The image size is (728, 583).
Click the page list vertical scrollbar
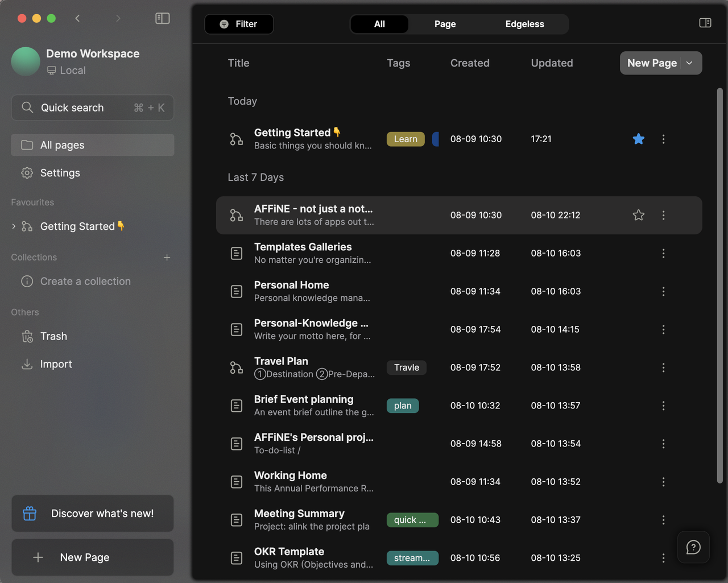[x=719, y=286]
